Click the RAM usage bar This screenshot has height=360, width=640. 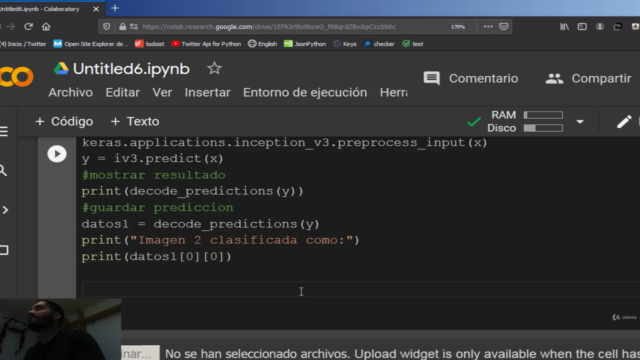pyautogui.click(x=543, y=115)
